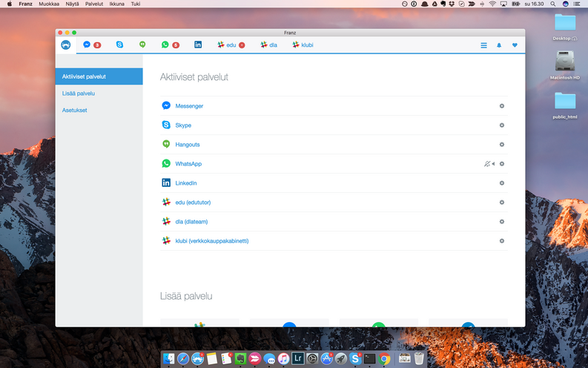588x368 pixels.
Task: Click the Slack logo beside dla (dlateam)
Action: tap(166, 221)
